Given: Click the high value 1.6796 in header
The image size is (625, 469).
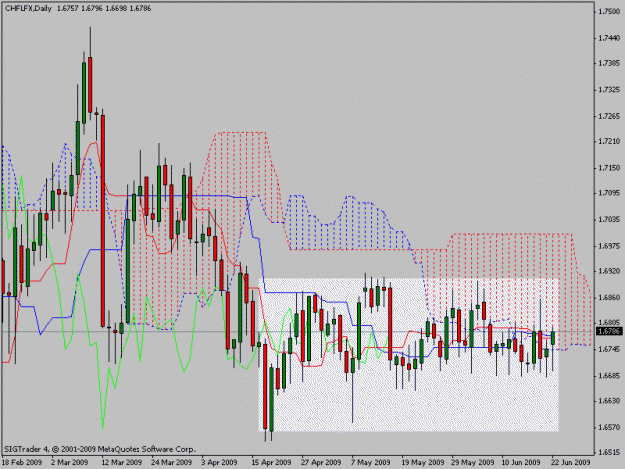Looking at the screenshot, I should (92, 8).
